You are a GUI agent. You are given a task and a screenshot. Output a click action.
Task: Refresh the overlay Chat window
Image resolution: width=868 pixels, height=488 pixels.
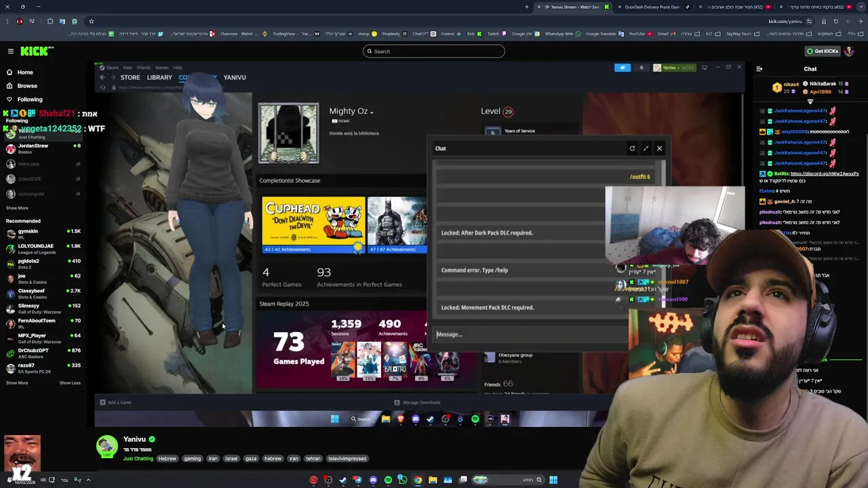point(632,148)
